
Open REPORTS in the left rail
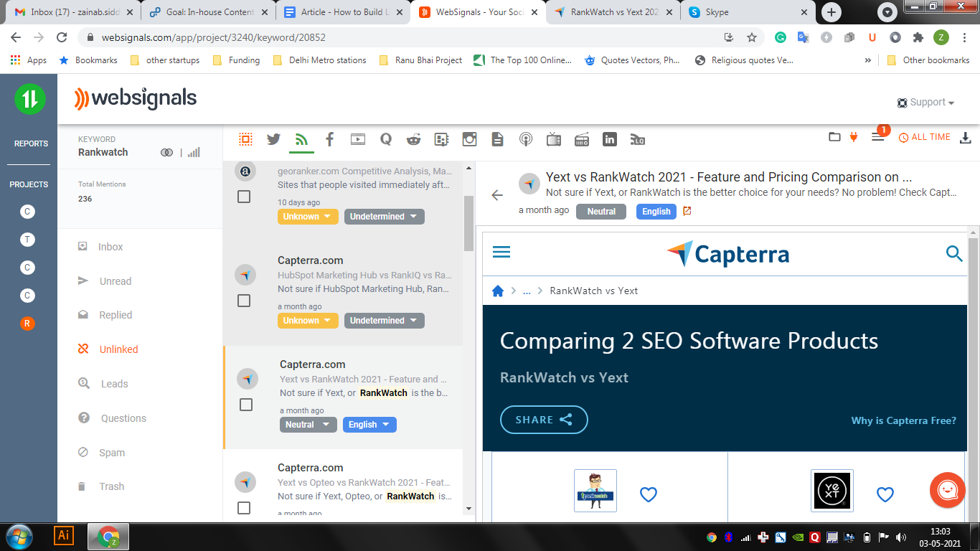point(32,143)
